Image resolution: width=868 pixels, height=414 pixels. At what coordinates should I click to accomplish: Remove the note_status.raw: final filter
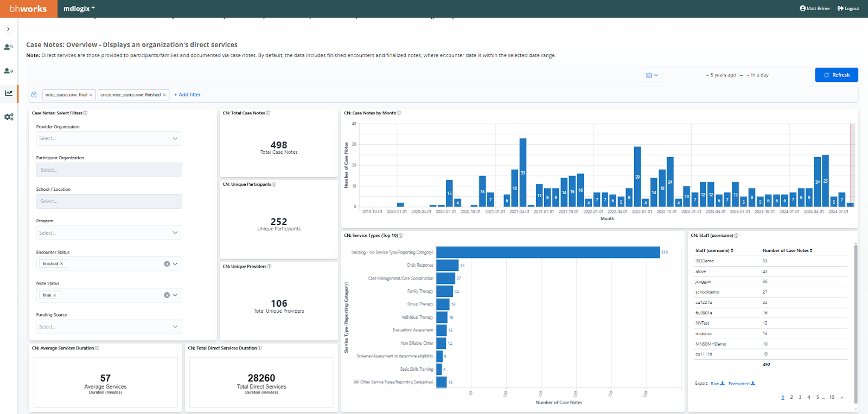[91, 95]
